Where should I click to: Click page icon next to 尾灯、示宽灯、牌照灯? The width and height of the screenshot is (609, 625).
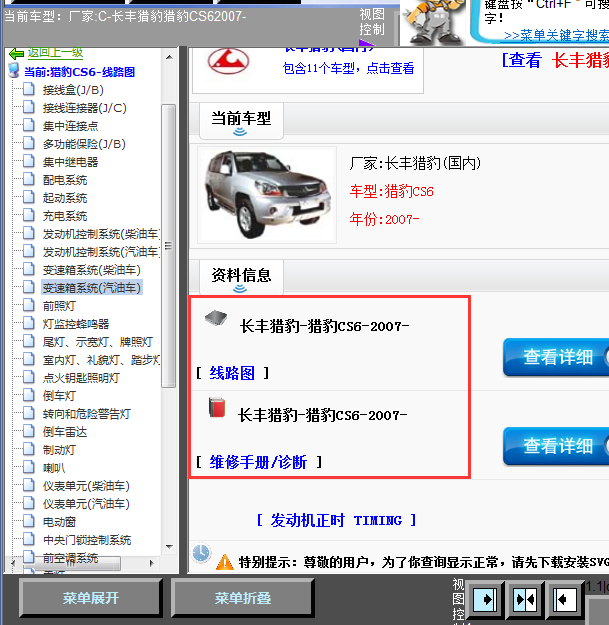[x=28, y=341]
